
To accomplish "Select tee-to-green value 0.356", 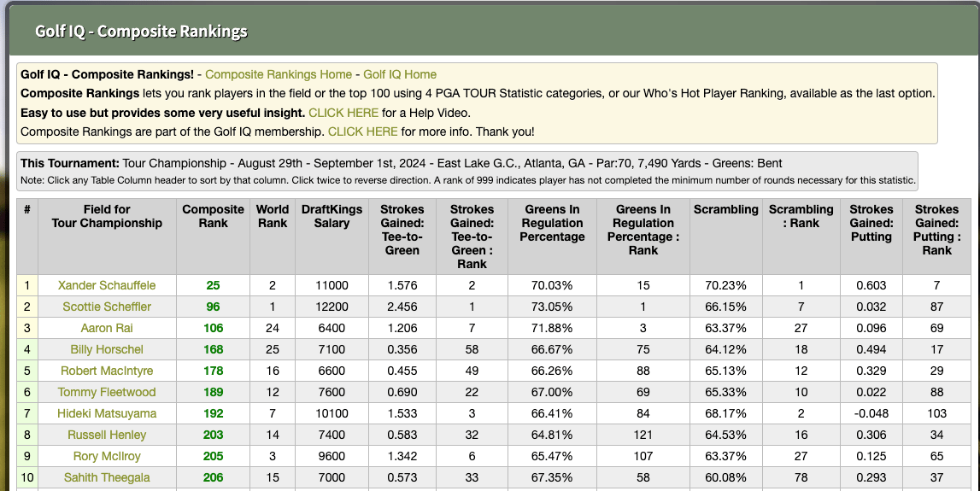I will coord(402,349).
